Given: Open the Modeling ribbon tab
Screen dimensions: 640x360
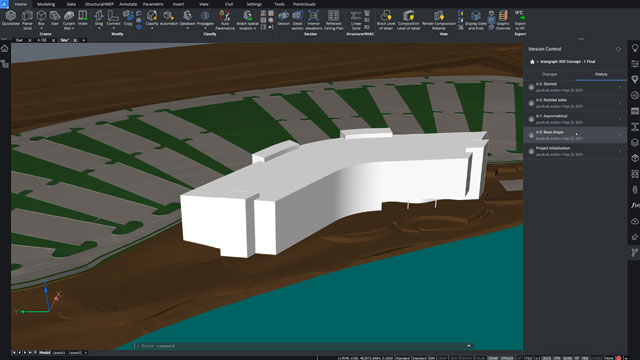Looking at the screenshot, I should point(46,4).
